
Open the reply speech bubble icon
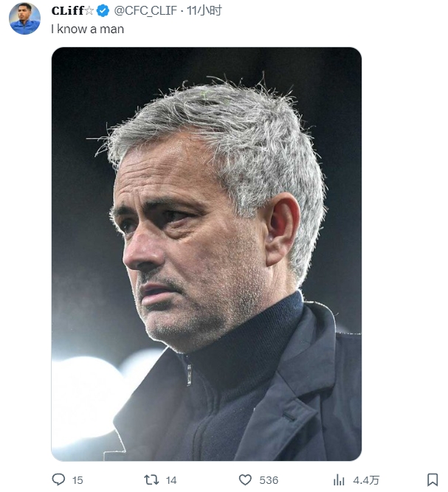click(58, 479)
